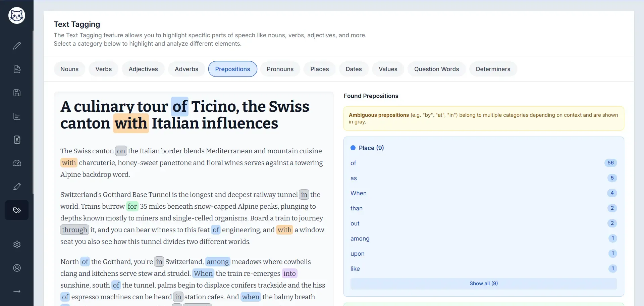The width and height of the screenshot is (644, 306).
Task: Click purple highlighted 'into' preposition
Action: tap(289, 273)
